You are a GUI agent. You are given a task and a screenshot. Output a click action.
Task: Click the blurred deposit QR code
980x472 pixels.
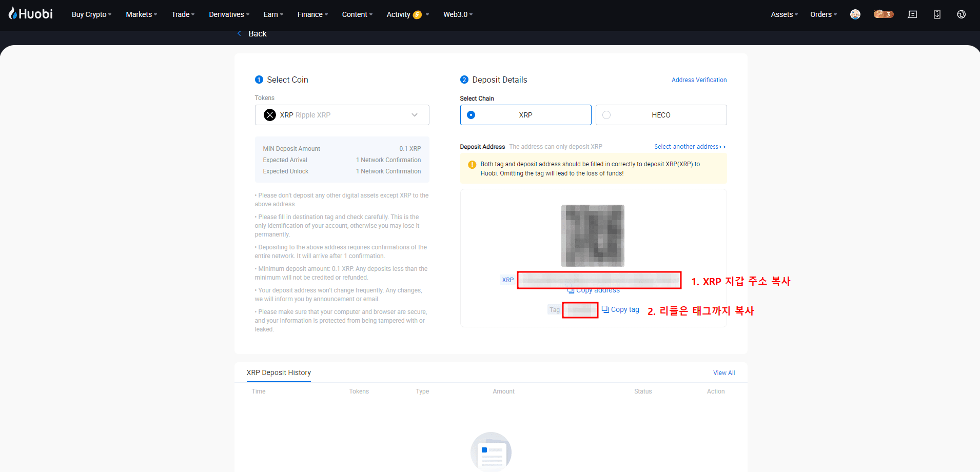[x=593, y=235]
